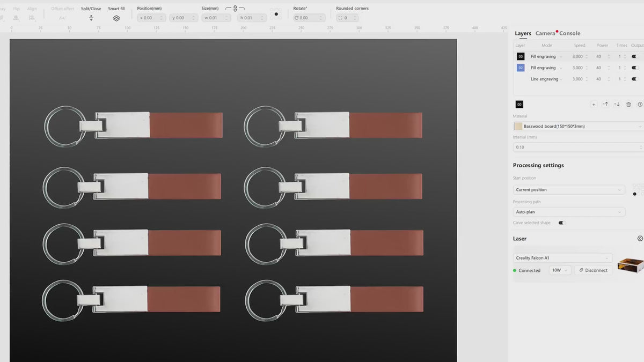Activate the Smart fill tool
Screen dimensions: 644x362
pos(116,18)
